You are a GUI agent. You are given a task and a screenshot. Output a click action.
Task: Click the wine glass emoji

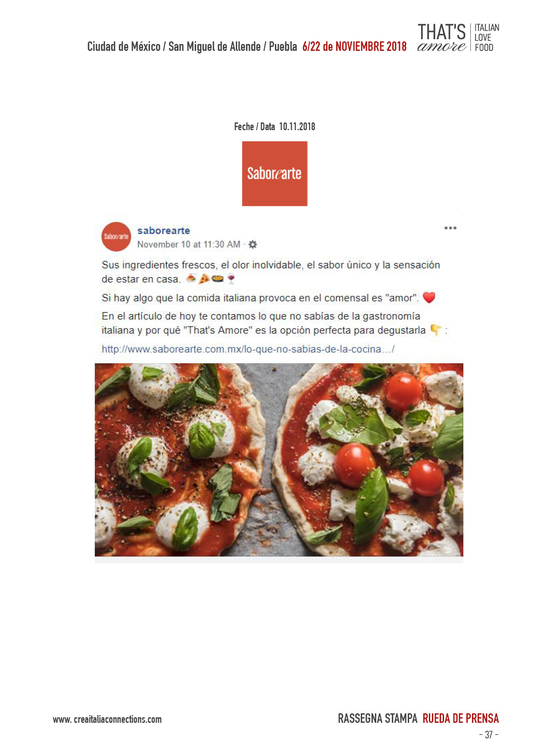tap(231, 279)
